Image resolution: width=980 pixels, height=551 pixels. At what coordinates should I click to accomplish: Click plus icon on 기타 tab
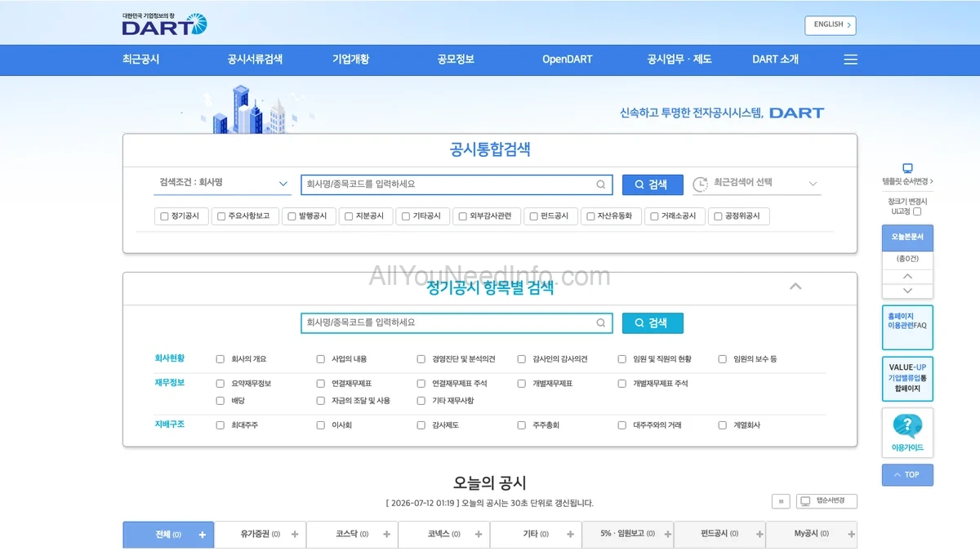(570, 535)
